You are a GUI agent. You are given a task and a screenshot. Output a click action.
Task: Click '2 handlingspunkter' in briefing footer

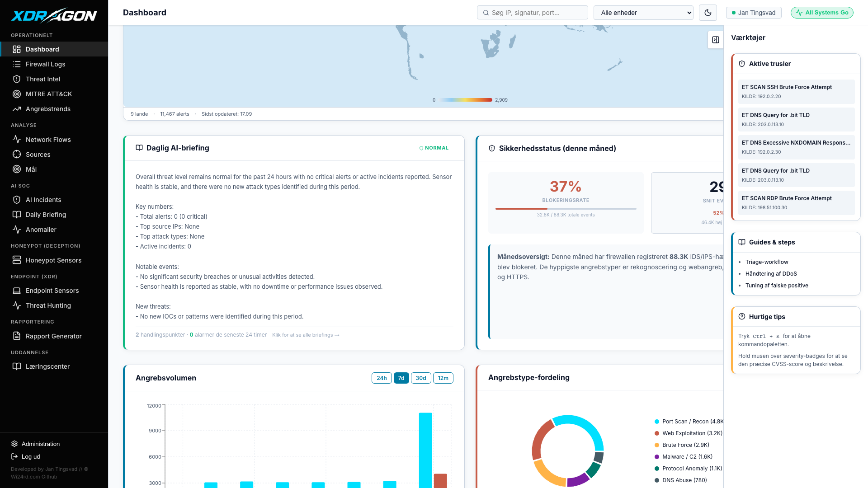coord(160,335)
